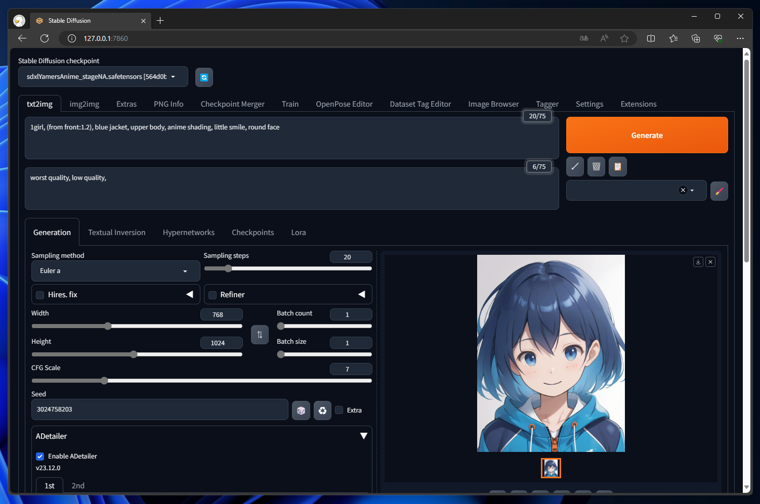The height and width of the screenshot is (504, 760).
Task: Open the styles dropdown arrow
Action: coord(692,190)
